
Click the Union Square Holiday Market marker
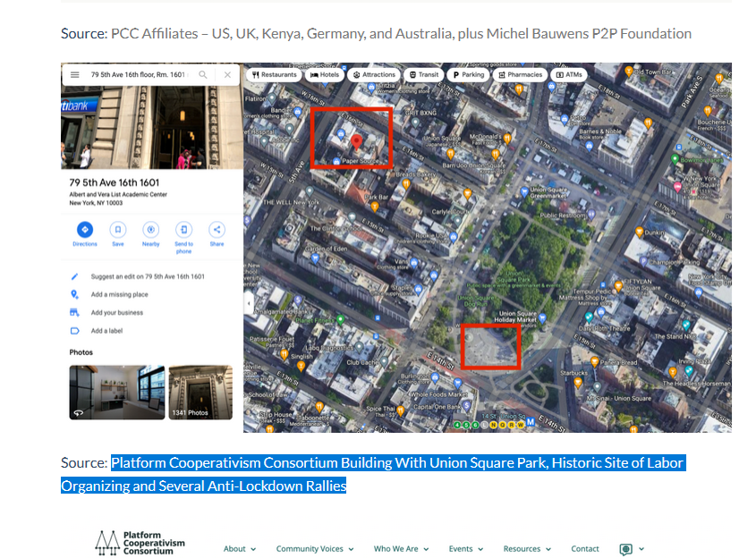point(542,318)
